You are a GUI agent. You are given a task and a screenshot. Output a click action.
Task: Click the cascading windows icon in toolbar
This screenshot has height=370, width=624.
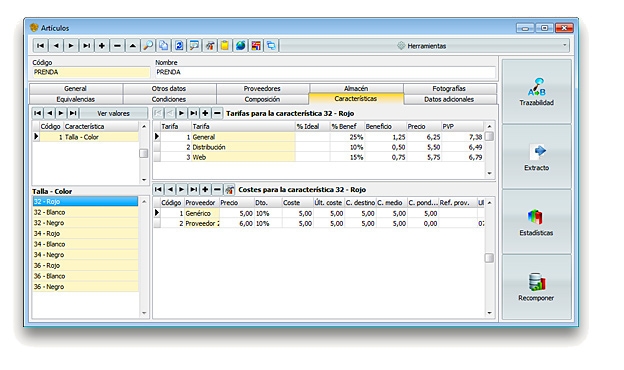271,46
